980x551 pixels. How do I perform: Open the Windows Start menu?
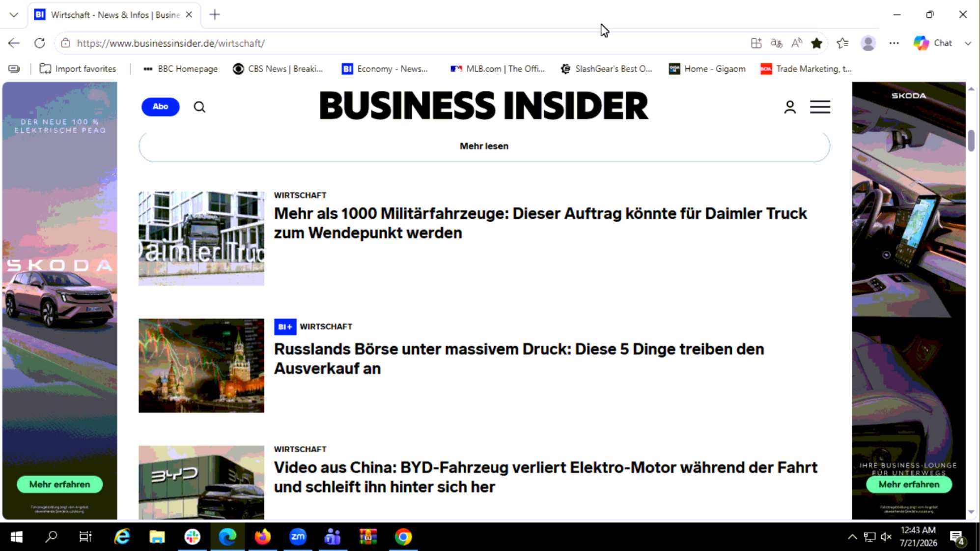pos(17,537)
